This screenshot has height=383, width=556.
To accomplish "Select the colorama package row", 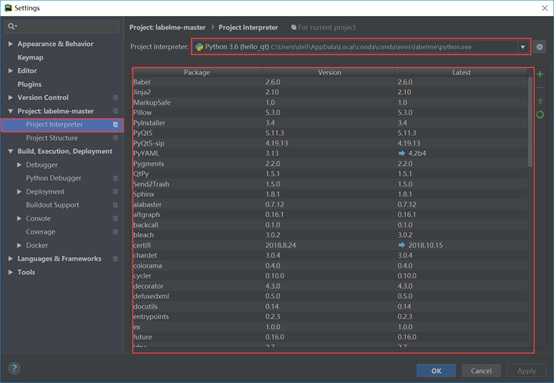I will click(x=330, y=266).
